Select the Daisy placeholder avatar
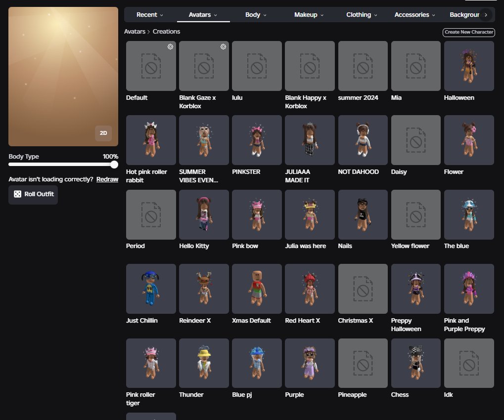The image size is (504, 420). coord(416,140)
